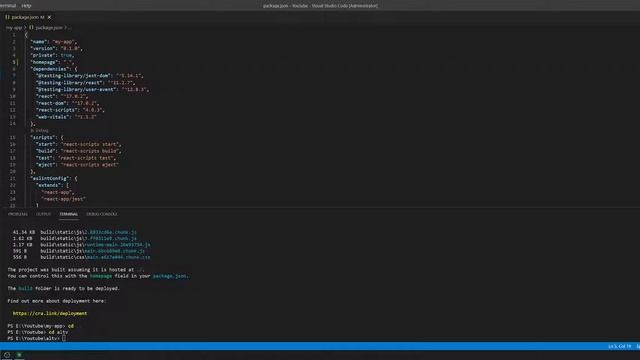Place cursor on the "dependencies" line
The width and height of the screenshot is (640, 360).
click(53, 69)
